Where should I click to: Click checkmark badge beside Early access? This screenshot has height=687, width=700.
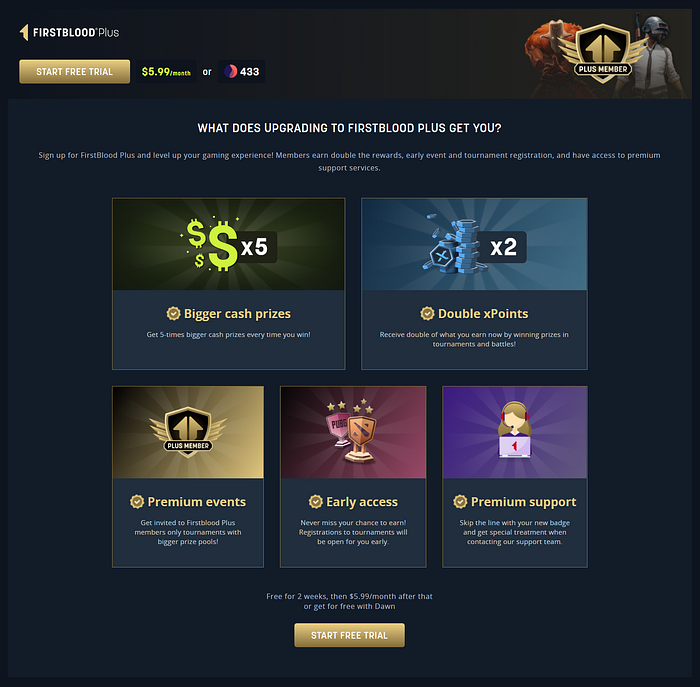click(316, 501)
